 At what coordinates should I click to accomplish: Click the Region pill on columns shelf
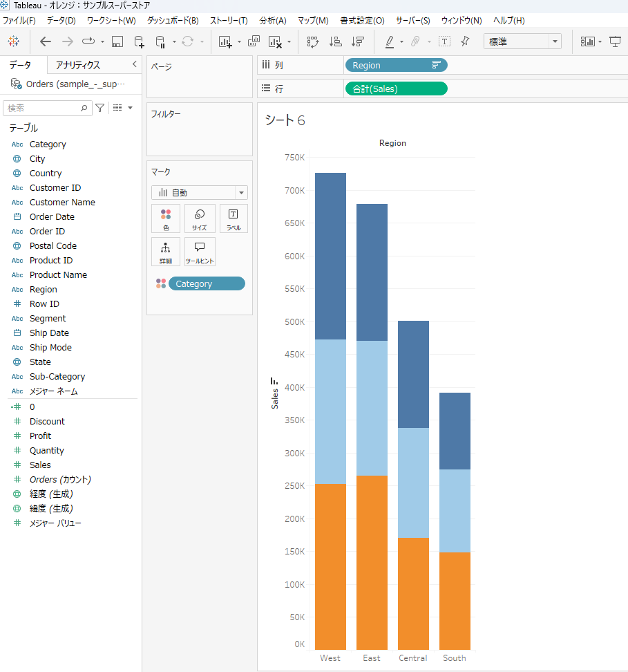tap(395, 65)
